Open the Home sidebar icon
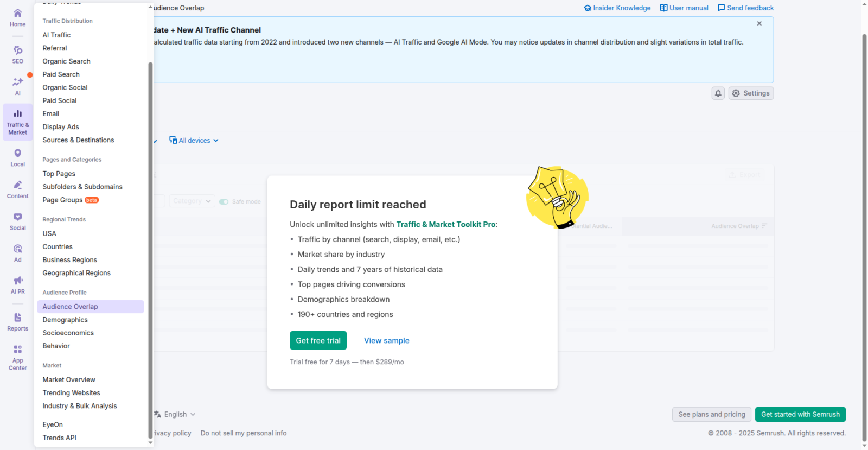868x450 pixels. 17,17
